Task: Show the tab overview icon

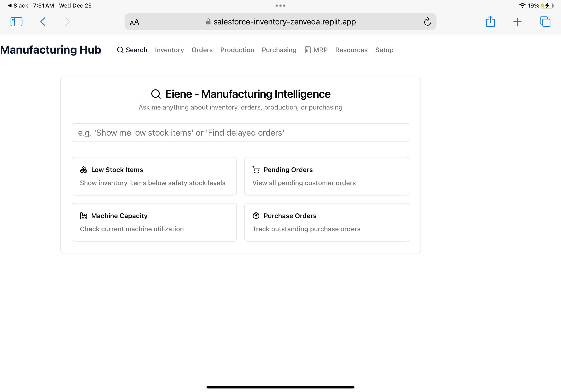Action: point(545,22)
